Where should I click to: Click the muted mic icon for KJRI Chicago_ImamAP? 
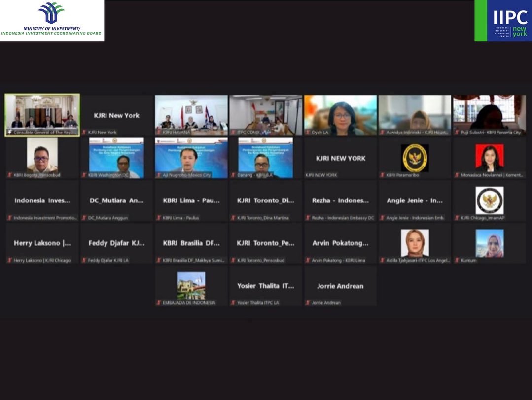[457, 218]
